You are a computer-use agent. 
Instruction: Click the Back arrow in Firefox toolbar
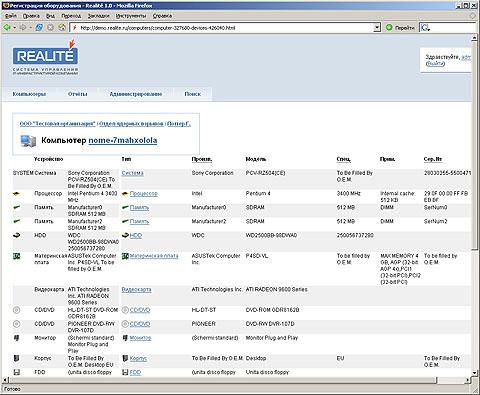click(x=7, y=28)
